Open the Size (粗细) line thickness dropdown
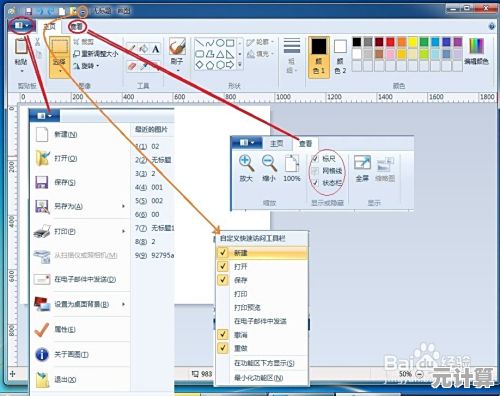The width and height of the screenshot is (500, 396). (x=292, y=55)
